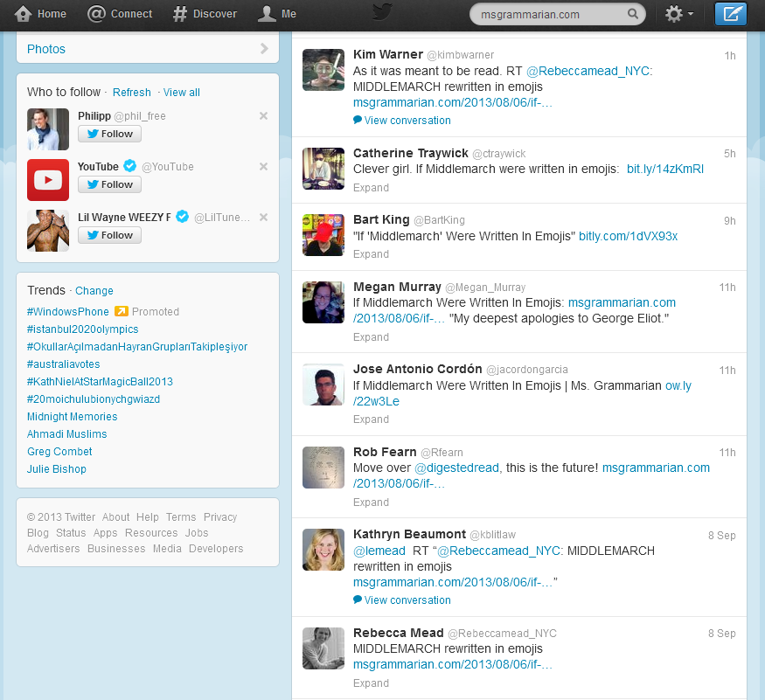View conversation on Kim Warner's tweet
765x700 pixels.
(x=407, y=121)
